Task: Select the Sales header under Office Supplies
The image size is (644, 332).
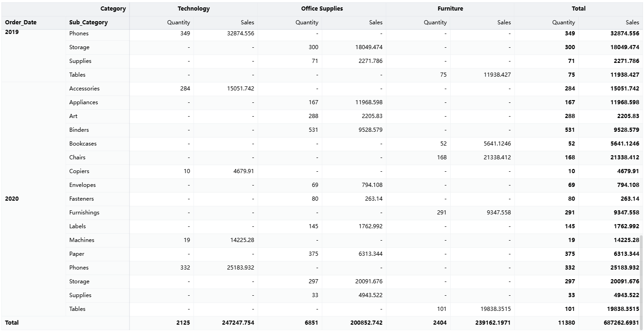Action: pyautogui.click(x=375, y=23)
